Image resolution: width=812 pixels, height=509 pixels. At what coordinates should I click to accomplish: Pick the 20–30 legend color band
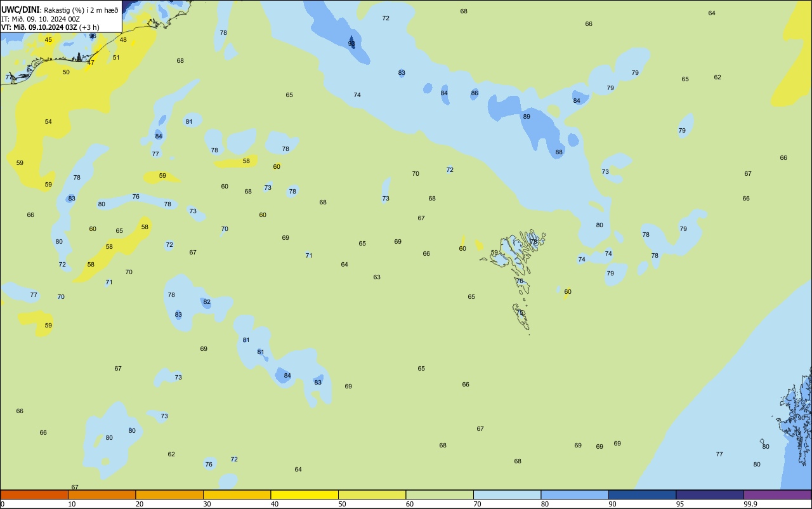[x=169, y=494]
